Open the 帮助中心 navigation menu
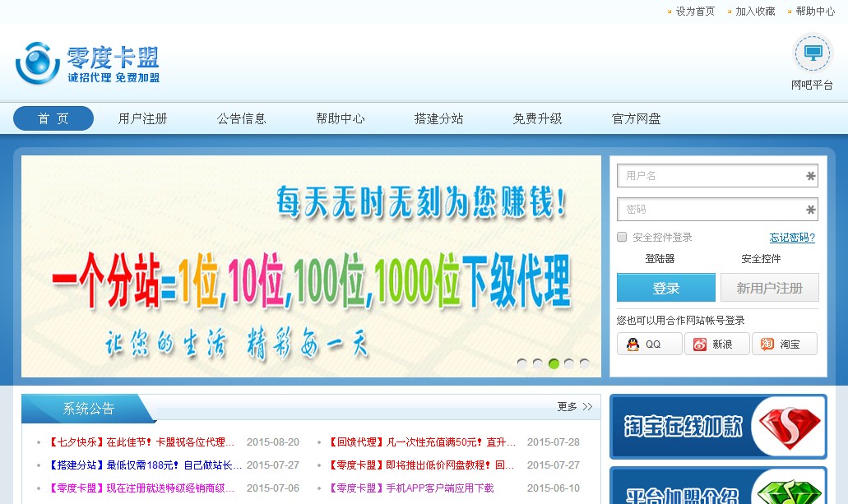This screenshot has width=848, height=504. 340,118
